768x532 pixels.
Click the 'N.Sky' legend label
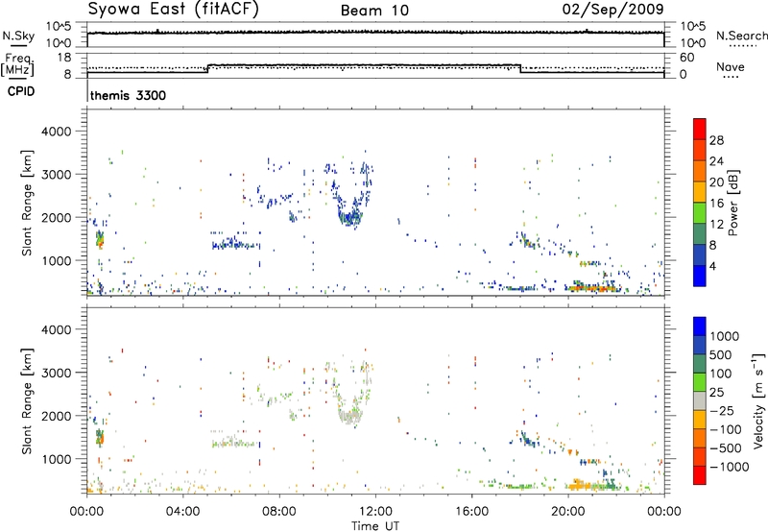pos(18,36)
